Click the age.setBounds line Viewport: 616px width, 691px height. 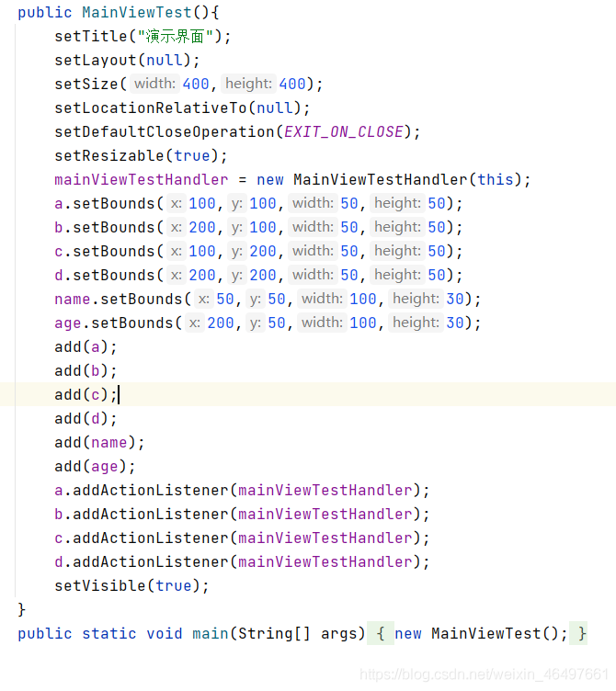pyautogui.click(x=268, y=323)
